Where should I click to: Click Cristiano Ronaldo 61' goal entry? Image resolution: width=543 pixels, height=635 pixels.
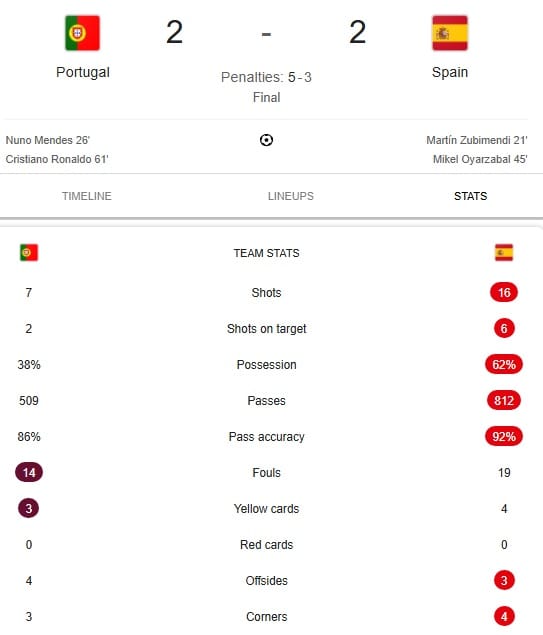pos(57,159)
